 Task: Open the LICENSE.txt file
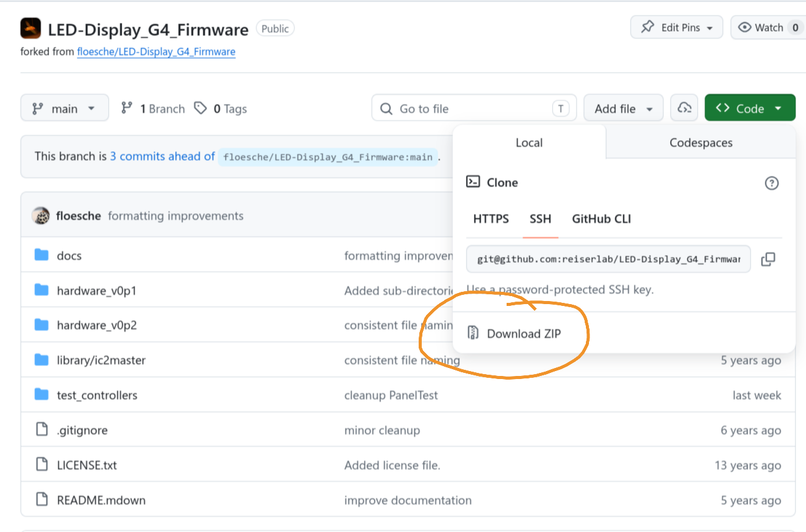coord(87,465)
